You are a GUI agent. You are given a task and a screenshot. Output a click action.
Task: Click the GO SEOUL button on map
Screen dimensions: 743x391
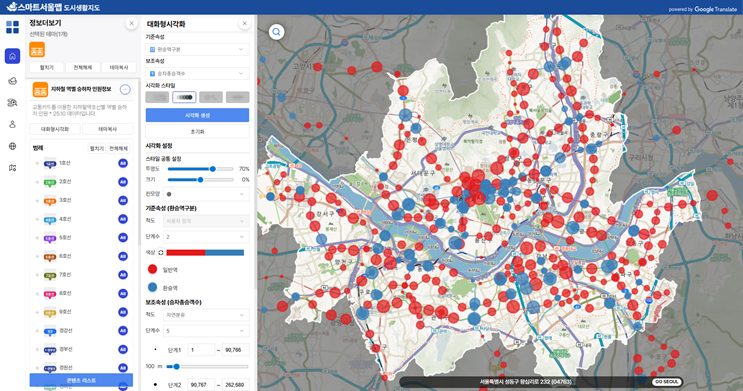coord(666,382)
